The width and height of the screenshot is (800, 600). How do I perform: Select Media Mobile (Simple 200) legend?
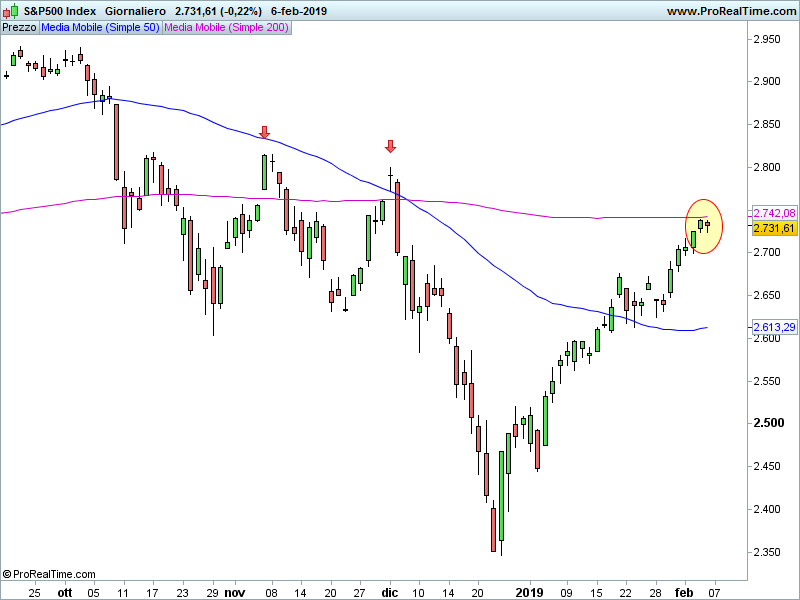(227, 28)
